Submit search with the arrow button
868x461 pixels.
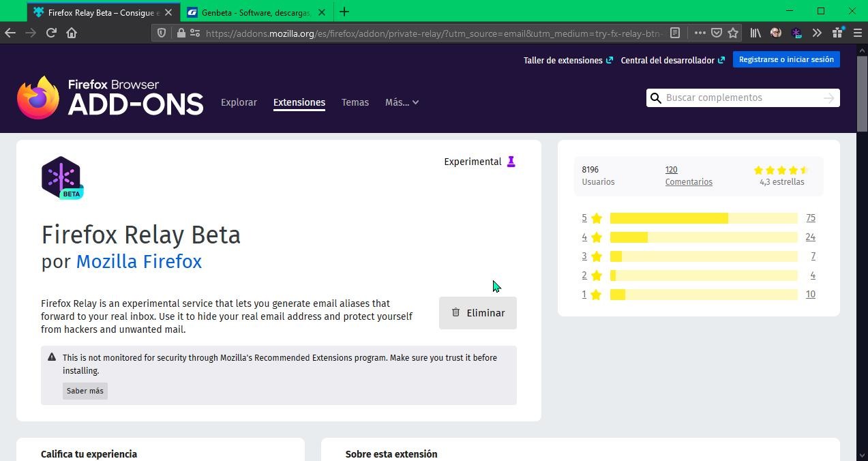coord(828,98)
